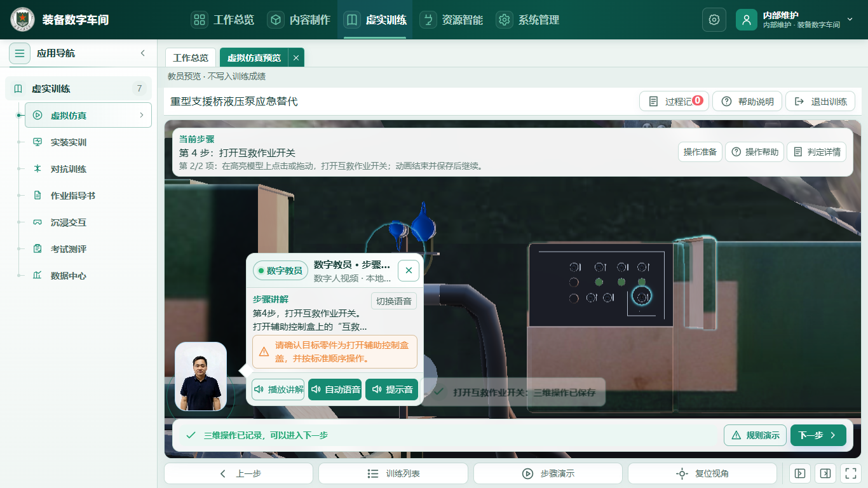The height and width of the screenshot is (488, 868).
Task: Click the hamburger menu icon beside 应用导航
Action: pyautogui.click(x=20, y=53)
